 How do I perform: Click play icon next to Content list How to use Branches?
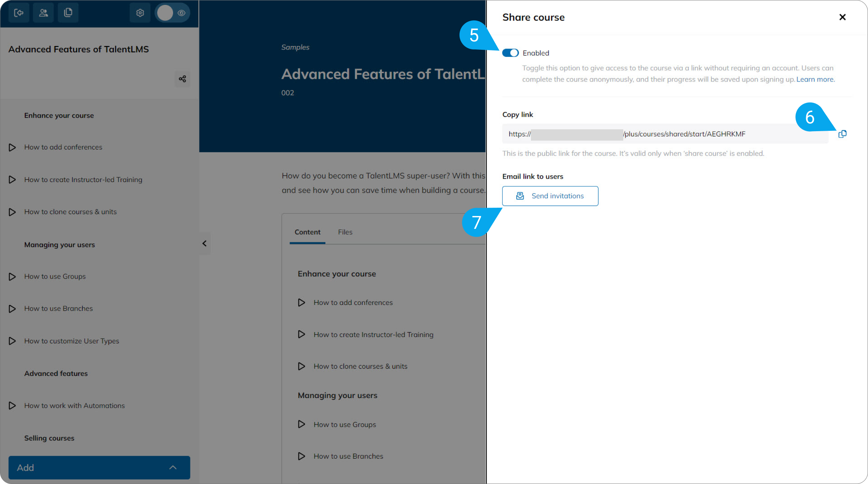pyautogui.click(x=301, y=456)
